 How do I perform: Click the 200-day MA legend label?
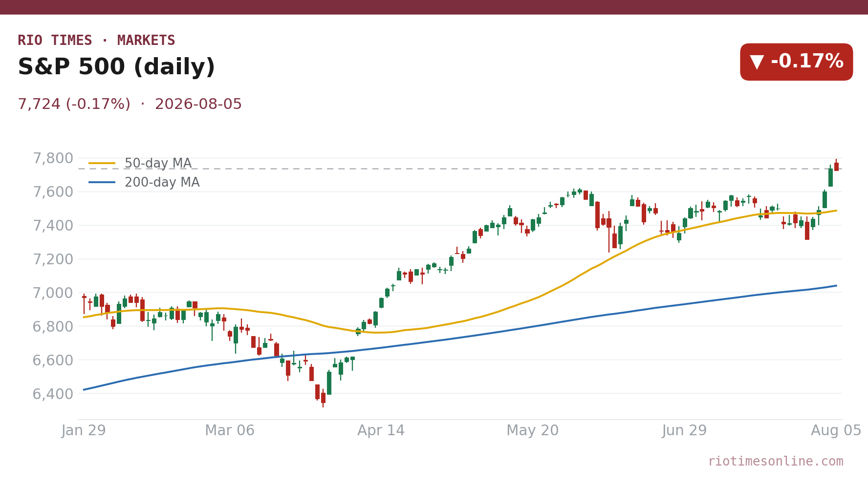[162, 183]
